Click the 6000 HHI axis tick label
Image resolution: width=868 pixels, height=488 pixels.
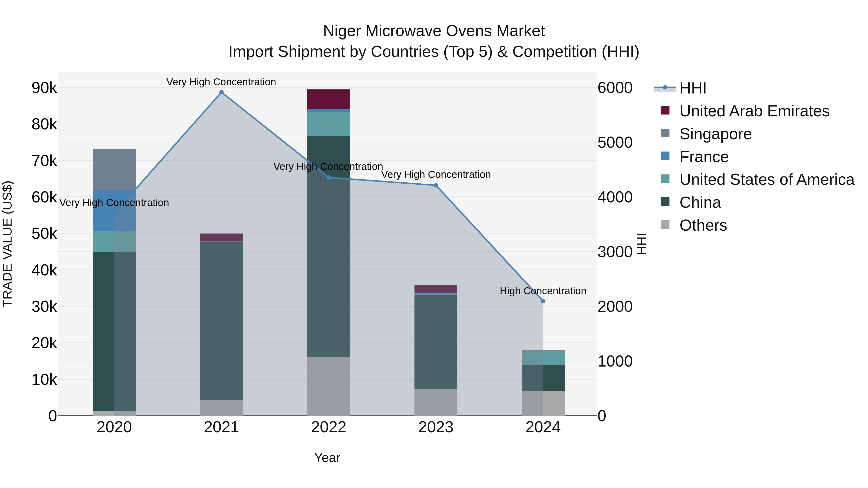click(615, 88)
